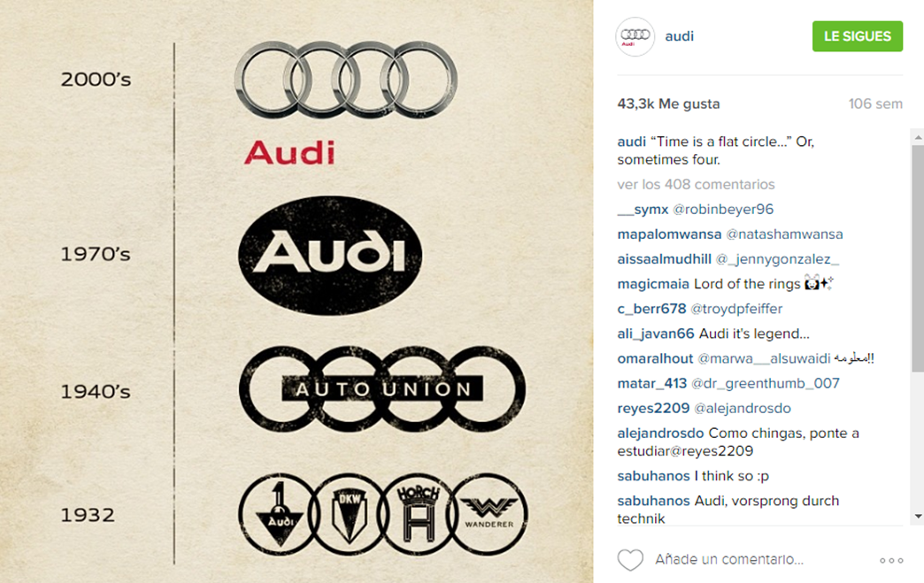
Task: Open ali_javan66 profile link
Action: pos(655,334)
